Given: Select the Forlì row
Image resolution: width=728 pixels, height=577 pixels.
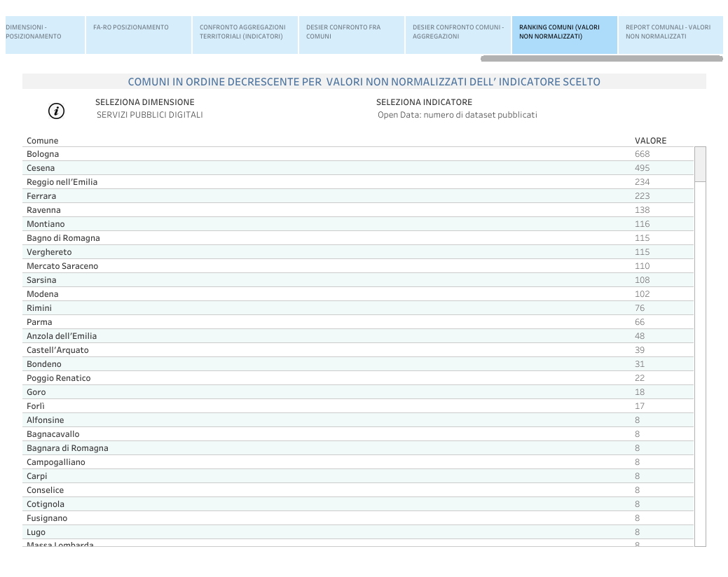Looking at the screenshot, I should click(x=358, y=406).
